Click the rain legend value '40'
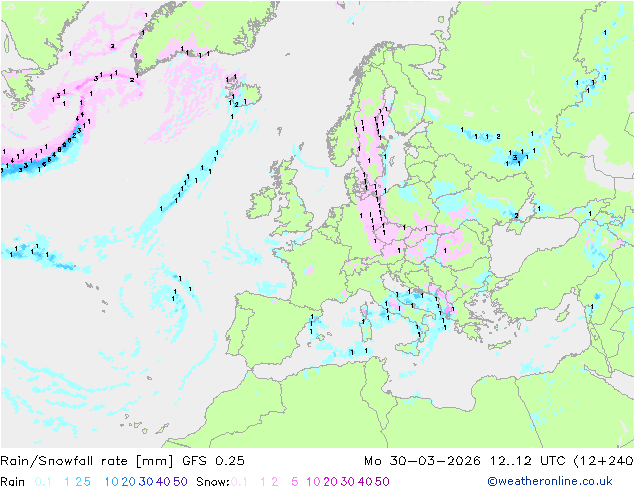Viewport: 634px width, 490px height. [163, 482]
